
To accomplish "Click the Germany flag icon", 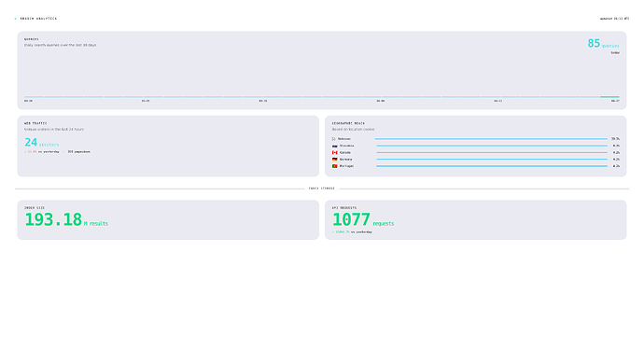I will pos(335,160).
